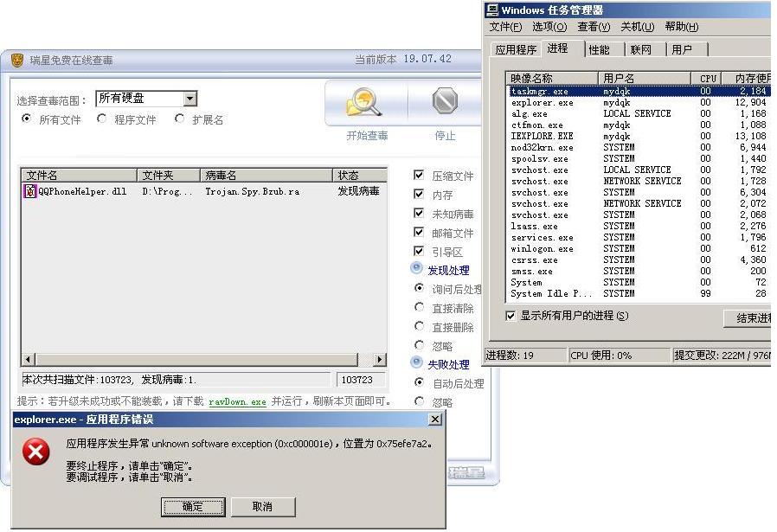This screenshot has width=777, height=532.
Task: Open the ravDown.exe download link
Action: coord(237,401)
